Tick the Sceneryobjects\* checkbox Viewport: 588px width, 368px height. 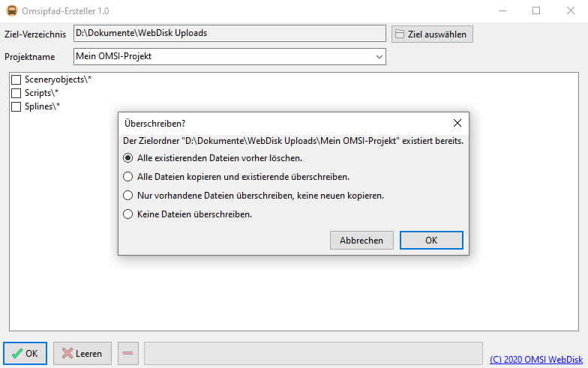pyautogui.click(x=16, y=79)
